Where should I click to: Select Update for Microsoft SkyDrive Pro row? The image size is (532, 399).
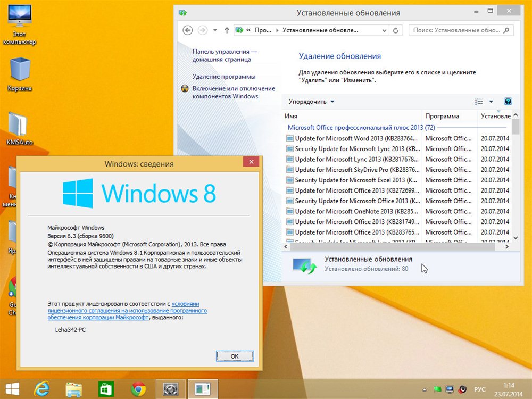(397, 170)
